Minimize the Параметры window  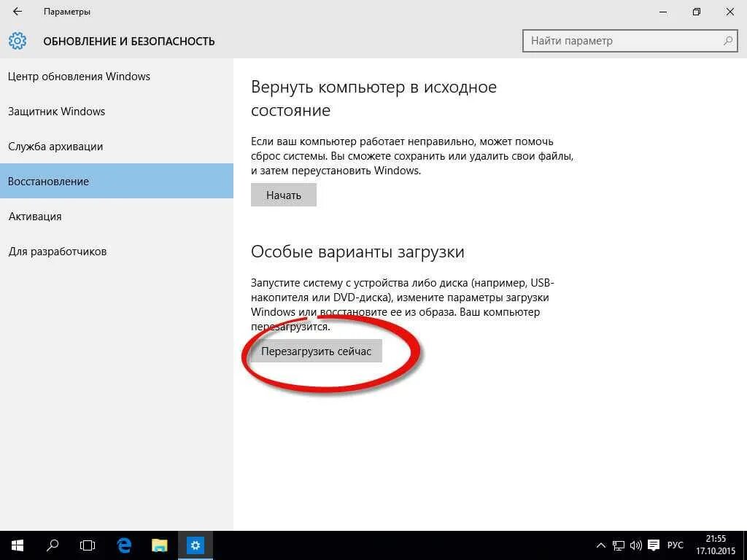pos(663,12)
